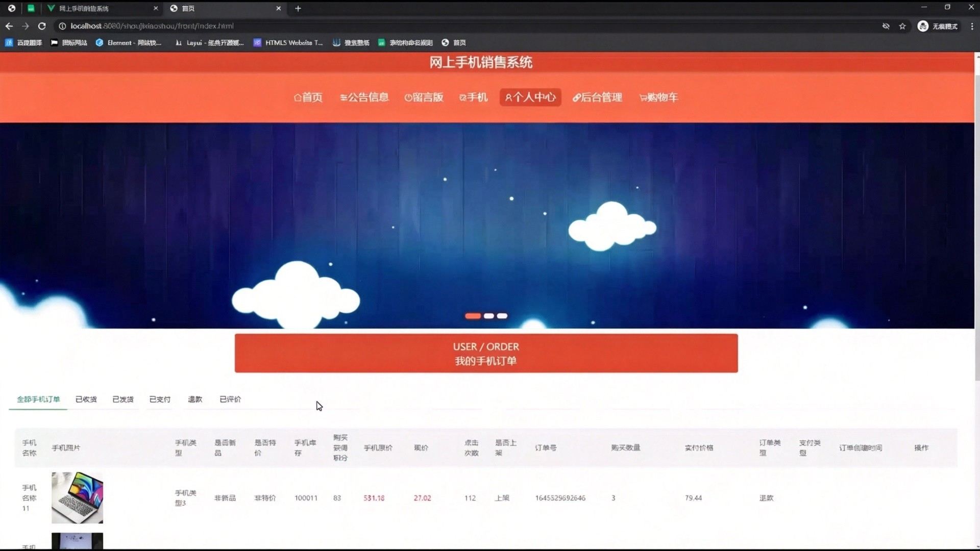This screenshot has height=551, width=980.
Task: Select the third carousel indicator dot
Action: (502, 316)
